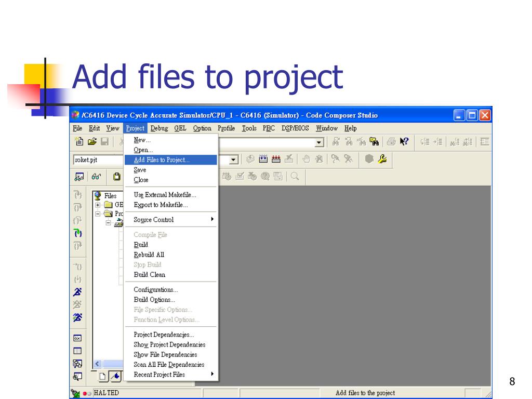Click the Save diskette toolbar icon

tap(104, 141)
